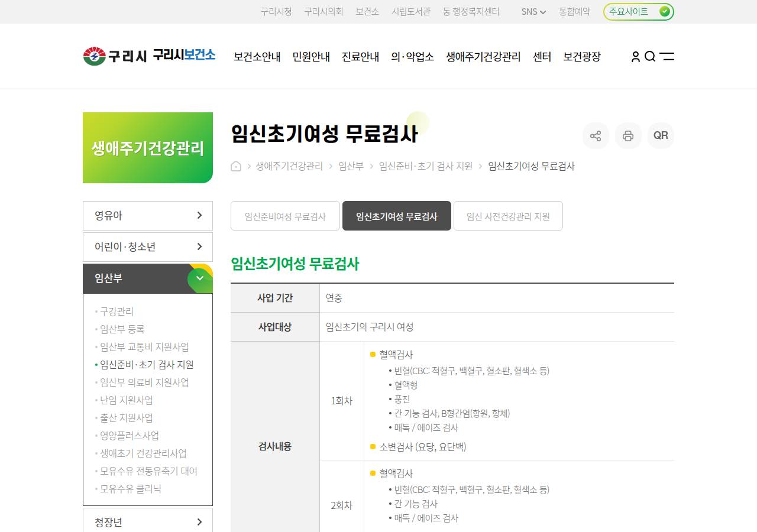Open the QR code button
Image resolution: width=757 pixels, height=532 pixels.
click(x=661, y=135)
